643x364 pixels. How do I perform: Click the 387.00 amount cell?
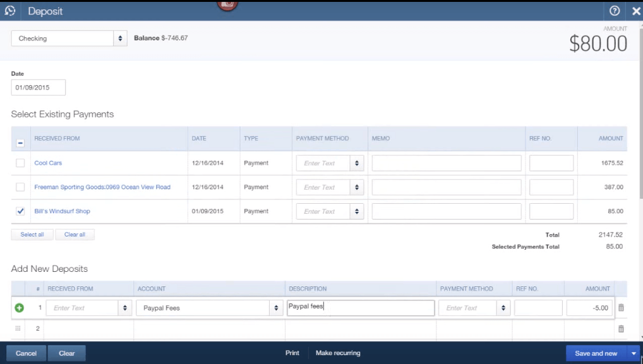(x=613, y=187)
